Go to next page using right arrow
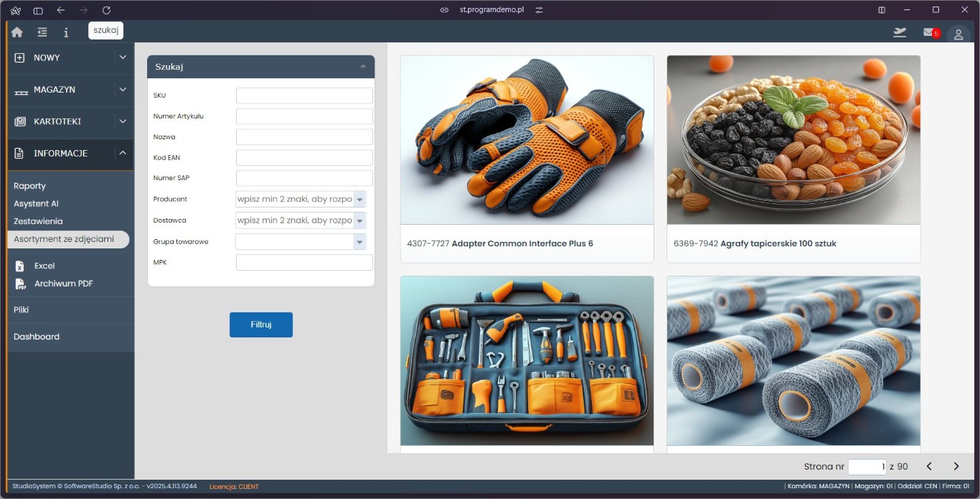This screenshot has width=980, height=499. coord(956,467)
